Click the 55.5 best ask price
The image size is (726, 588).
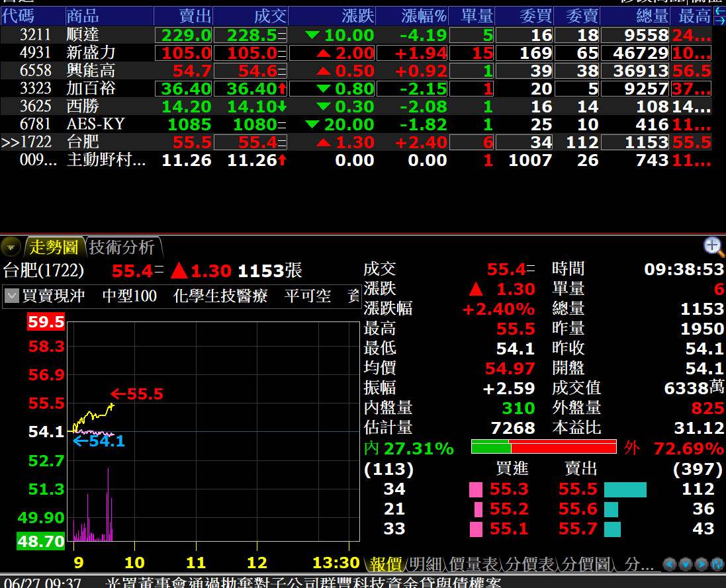pos(578,489)
